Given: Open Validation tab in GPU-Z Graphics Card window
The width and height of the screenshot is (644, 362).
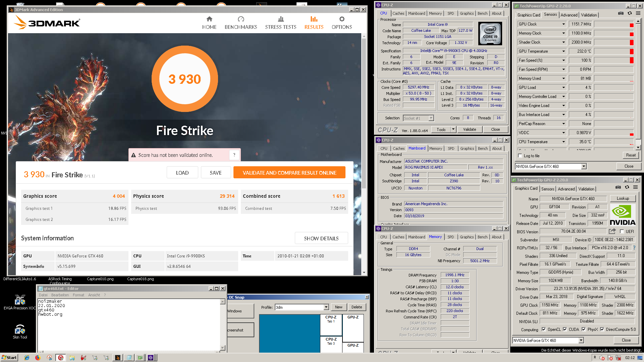Looking at the screenshot, I should click(x=586, y=189).
